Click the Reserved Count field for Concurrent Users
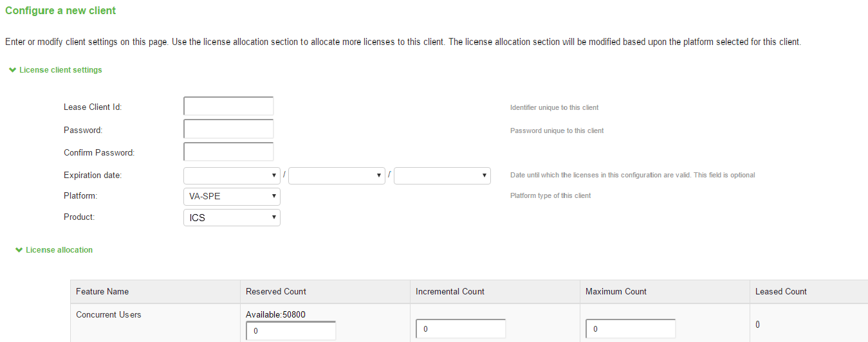Image resolution: width=868 pixels, height=342 pixels. pyautogui.click(x=291, y=331)
